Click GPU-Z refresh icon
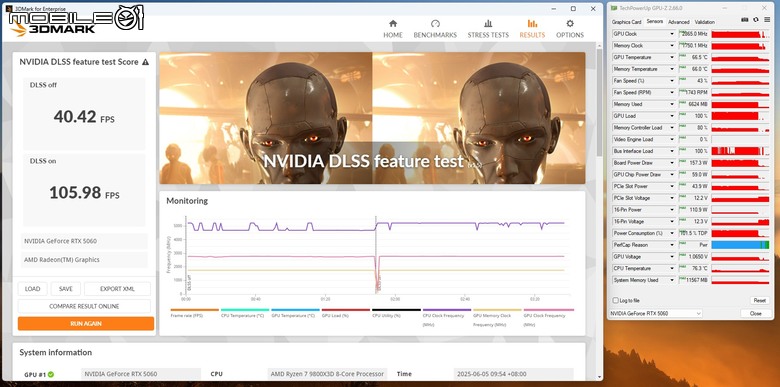Viewport: 780px width, 387px height. pos(756,19)
